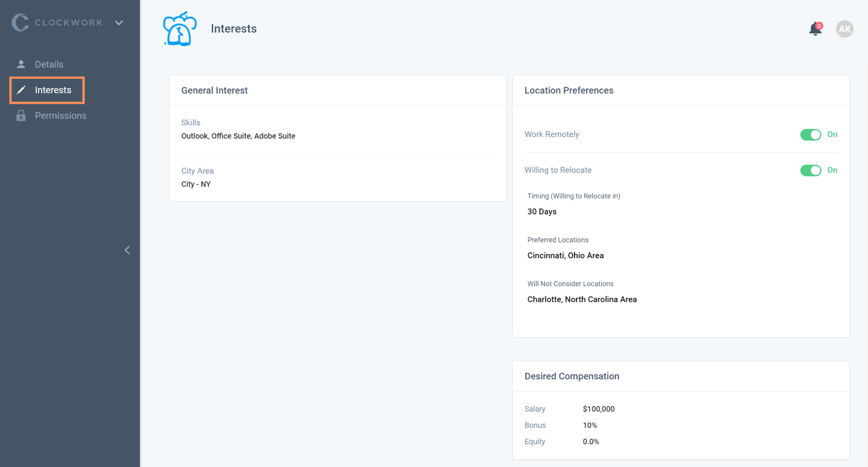Click the red notification count badge
Viewport: 868px width, 467px height.
click(819, 26)
